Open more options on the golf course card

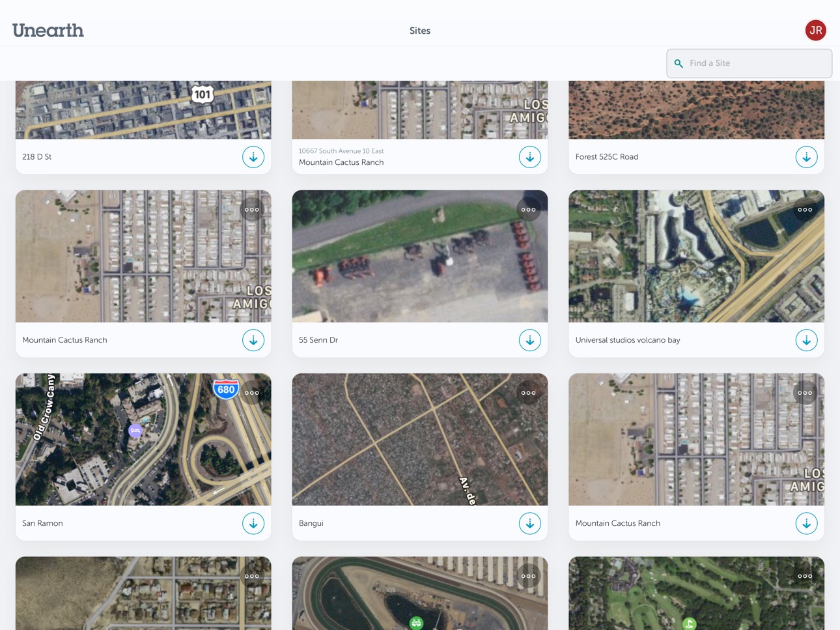[805, 576]
